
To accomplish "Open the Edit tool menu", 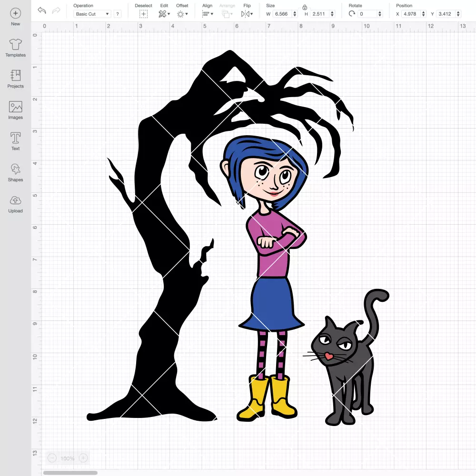I will point(164,14).
